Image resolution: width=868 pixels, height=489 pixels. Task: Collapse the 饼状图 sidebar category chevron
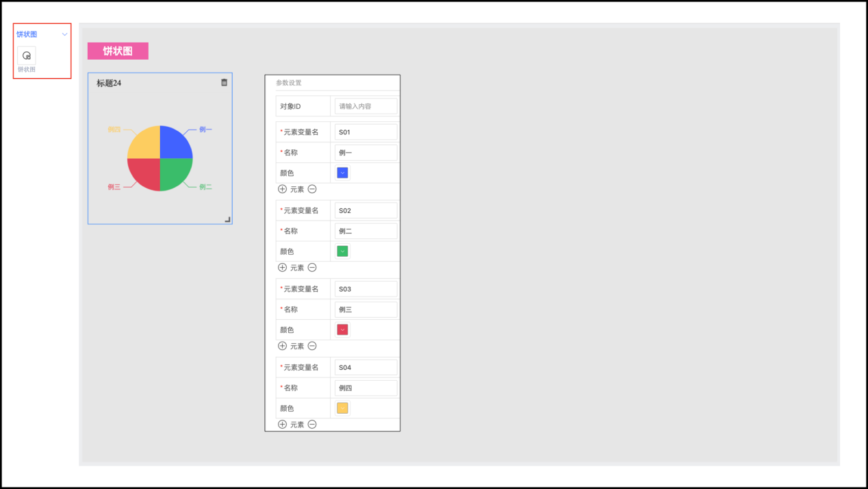click(65, 34)
